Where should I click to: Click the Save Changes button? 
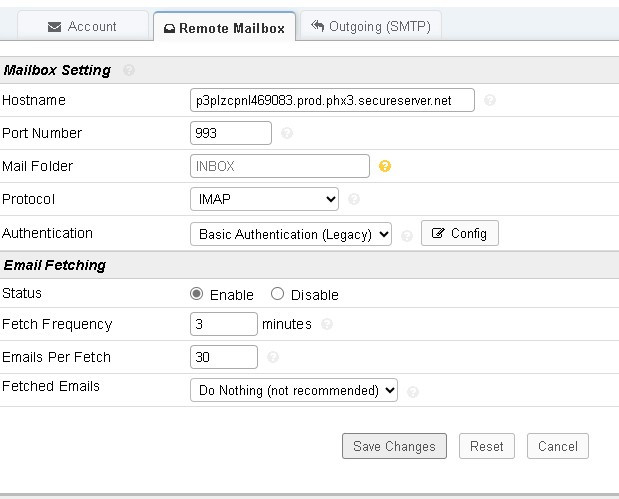tap(394, 446)
